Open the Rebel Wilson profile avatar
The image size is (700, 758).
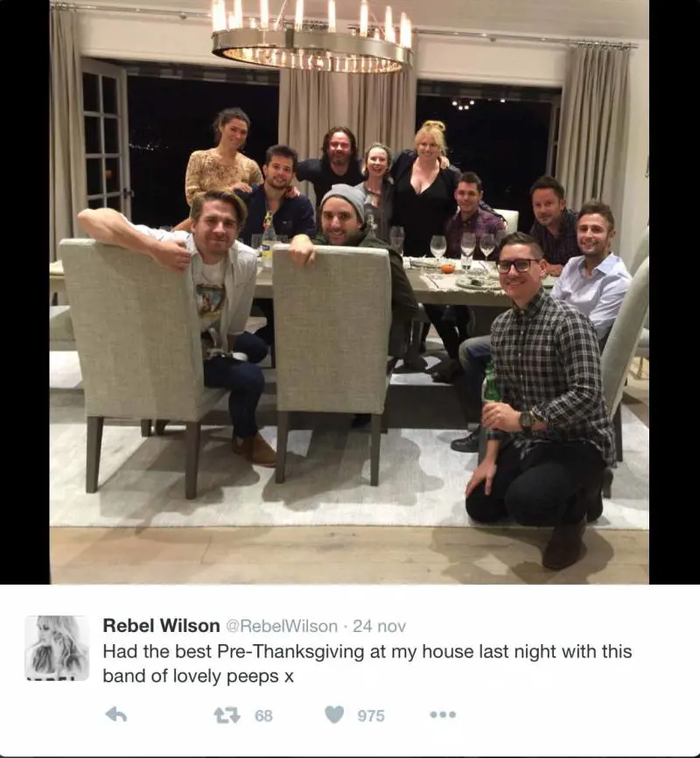(57, 648)
